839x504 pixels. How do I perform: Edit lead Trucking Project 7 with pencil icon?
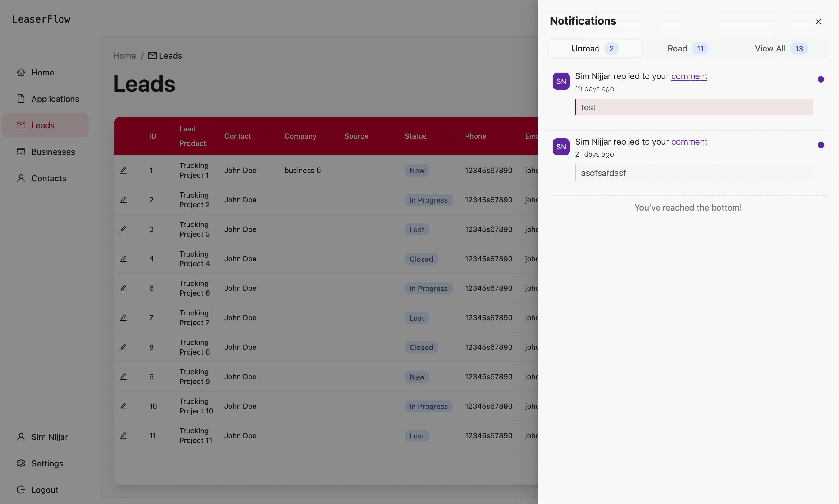(x=123, y=318)
